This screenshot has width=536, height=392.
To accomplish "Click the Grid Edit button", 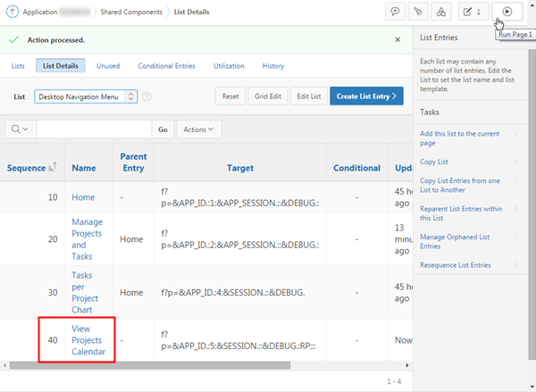I will pyautogui.click(x=268, y=96).
